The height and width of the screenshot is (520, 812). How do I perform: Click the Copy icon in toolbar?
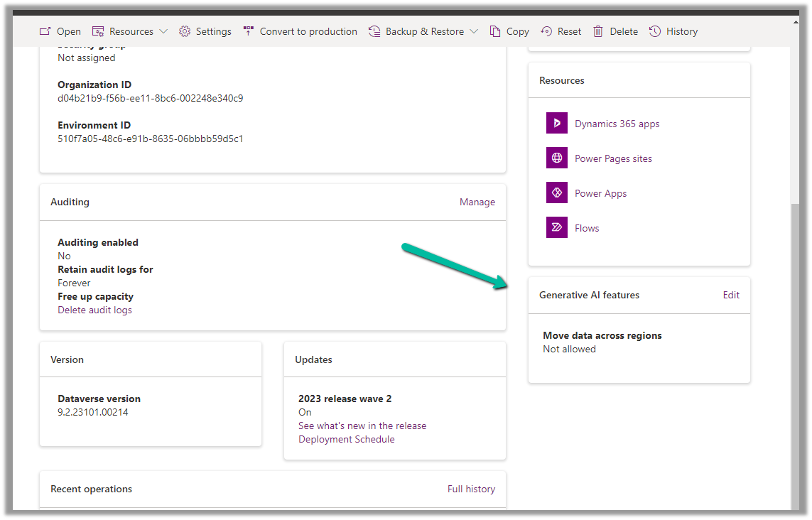pos(495,31)
